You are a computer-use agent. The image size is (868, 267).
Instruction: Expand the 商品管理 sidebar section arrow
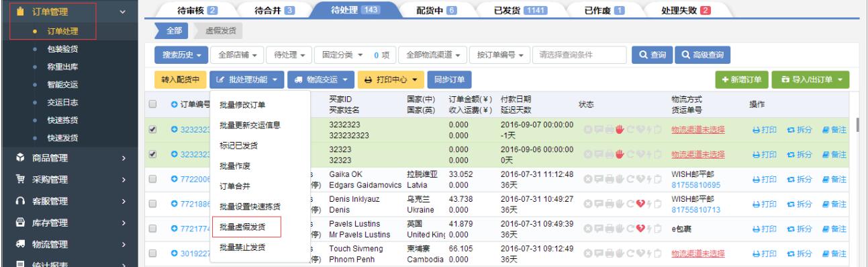click(x=124, y=158)
